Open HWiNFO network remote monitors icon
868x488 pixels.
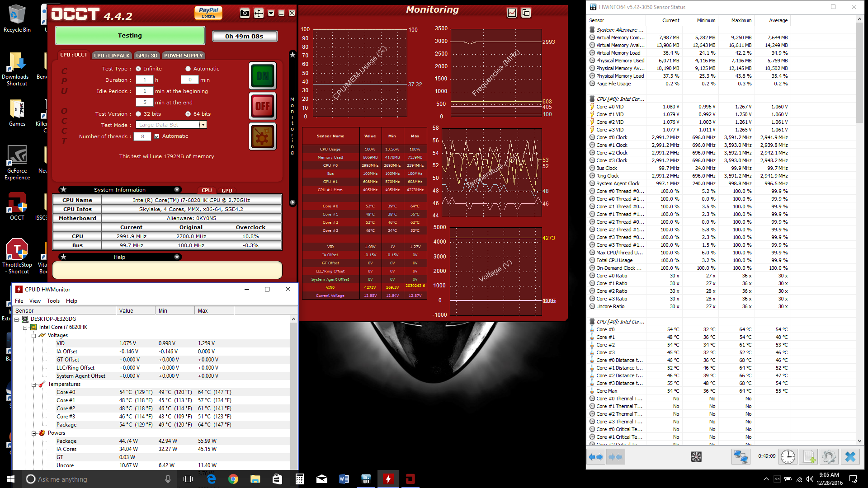tap(741, 457)
